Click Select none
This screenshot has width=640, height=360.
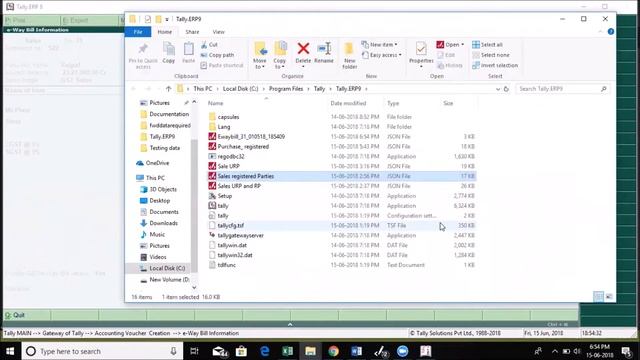(491, 55)
